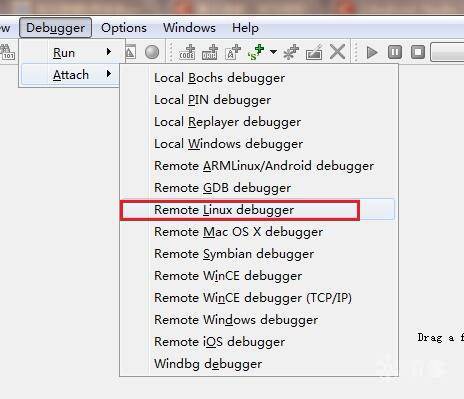
Task: Expand the Attach submenu
Action: (x=71, y=74)
